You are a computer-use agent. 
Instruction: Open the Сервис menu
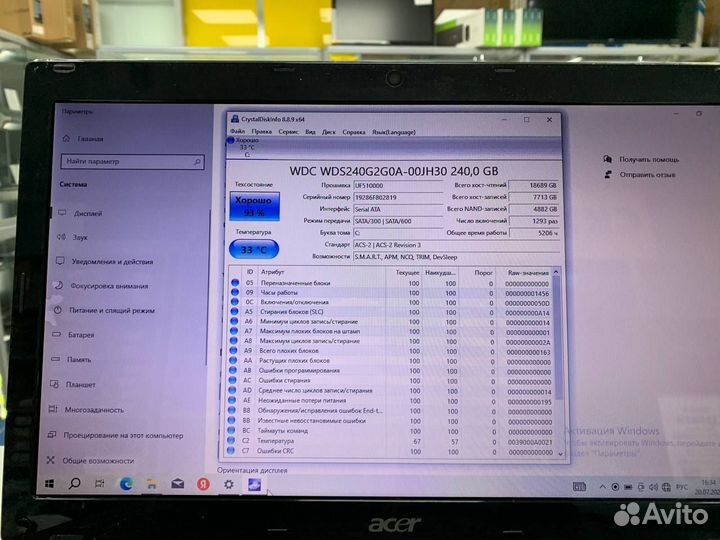[288, 132]
